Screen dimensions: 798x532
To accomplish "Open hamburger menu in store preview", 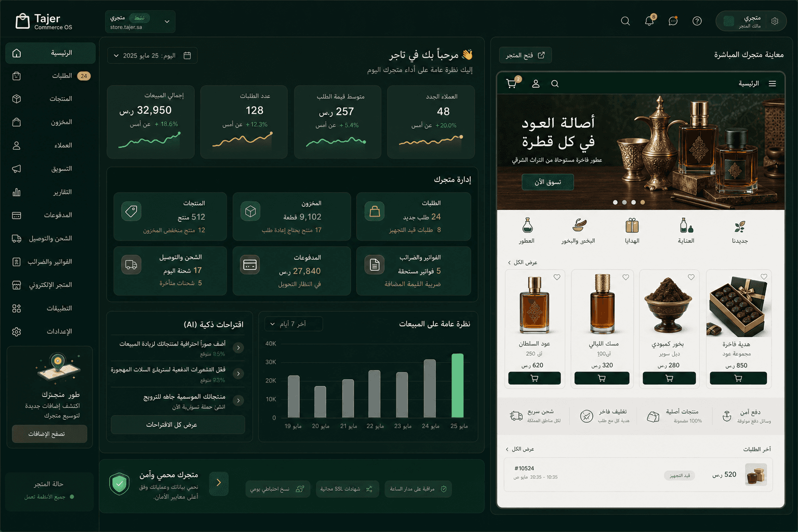I will (773, 84).
